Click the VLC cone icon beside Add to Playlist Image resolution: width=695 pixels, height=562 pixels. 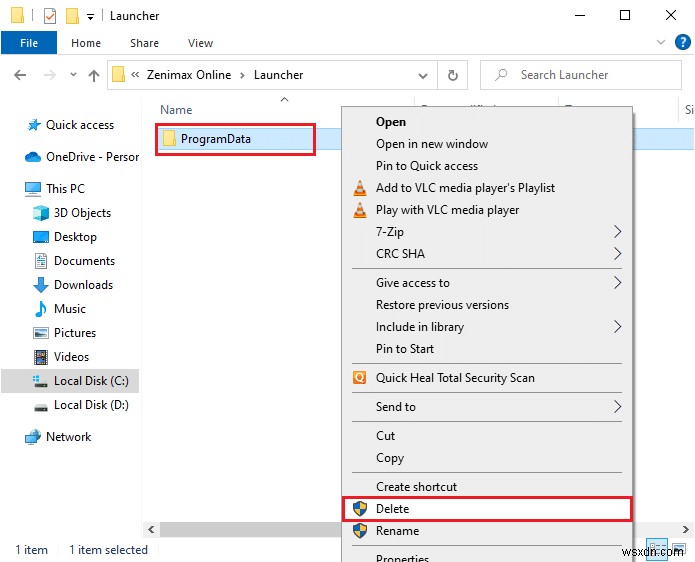pos(360,188)
